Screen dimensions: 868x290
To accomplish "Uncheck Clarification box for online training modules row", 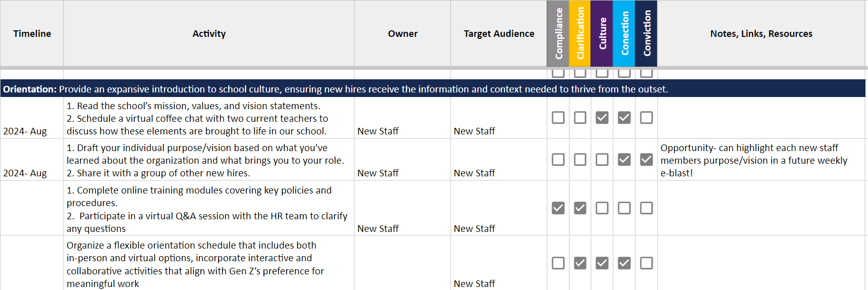I will point(580,208).
